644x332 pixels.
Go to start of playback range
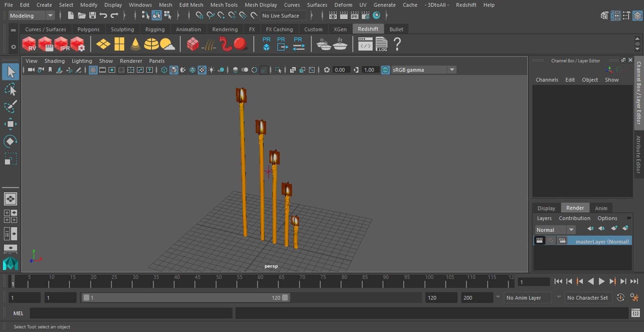point(558,282)
